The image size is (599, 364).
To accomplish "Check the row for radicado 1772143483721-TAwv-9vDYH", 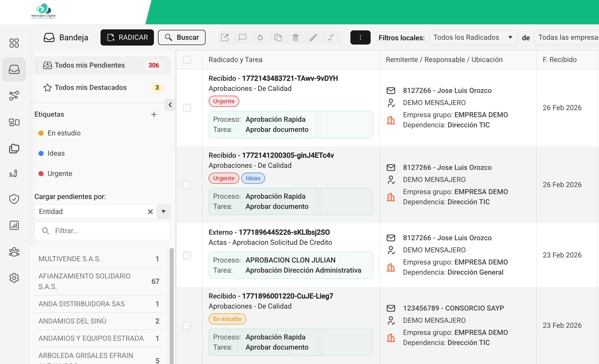I will (x=187, y=108).
